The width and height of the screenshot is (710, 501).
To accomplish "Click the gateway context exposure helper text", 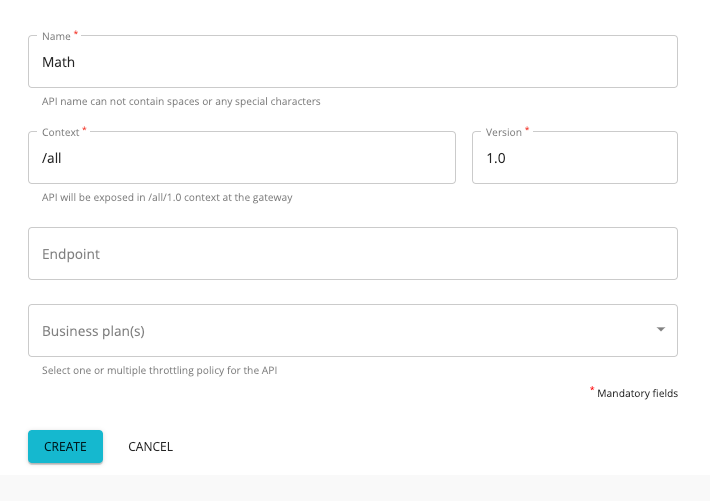I will pyautogui.click(x=167, y=198).
